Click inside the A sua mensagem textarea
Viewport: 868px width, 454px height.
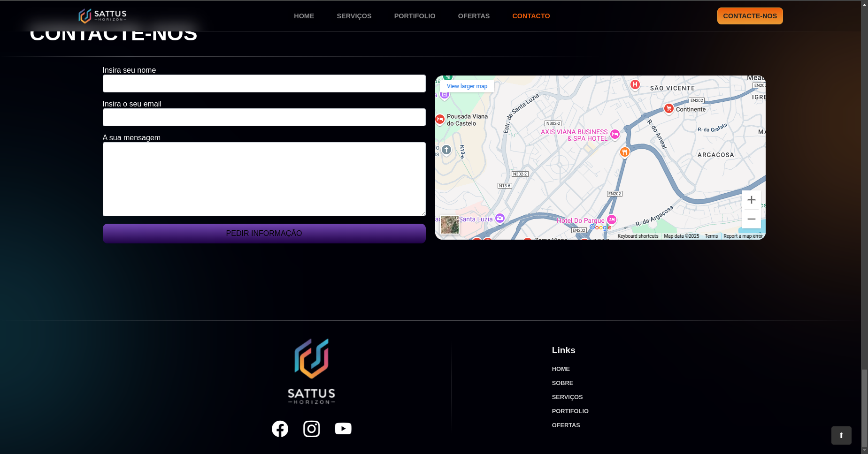click(264, 179)
